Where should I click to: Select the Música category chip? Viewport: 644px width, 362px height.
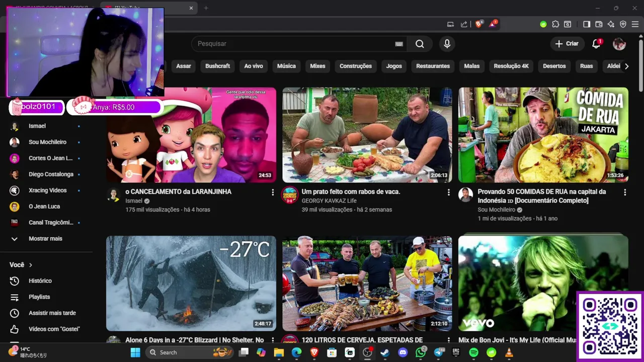click(x=286, y=66)
